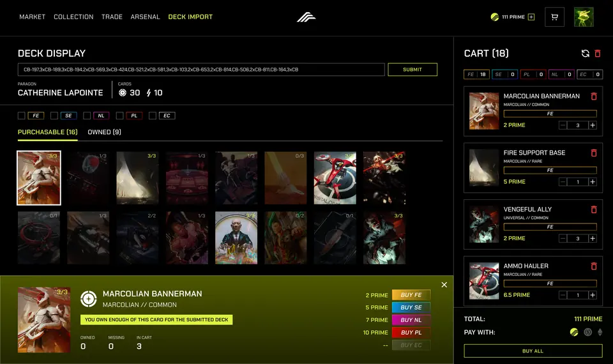Toggle the EC filter checkbox
This screenshot has width=613, height=364.
tap(153, 116)
